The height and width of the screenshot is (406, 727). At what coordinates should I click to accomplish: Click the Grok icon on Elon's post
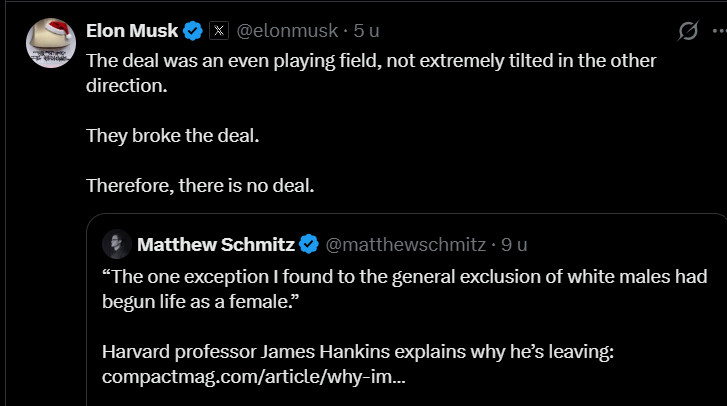(x=688, y=31)
